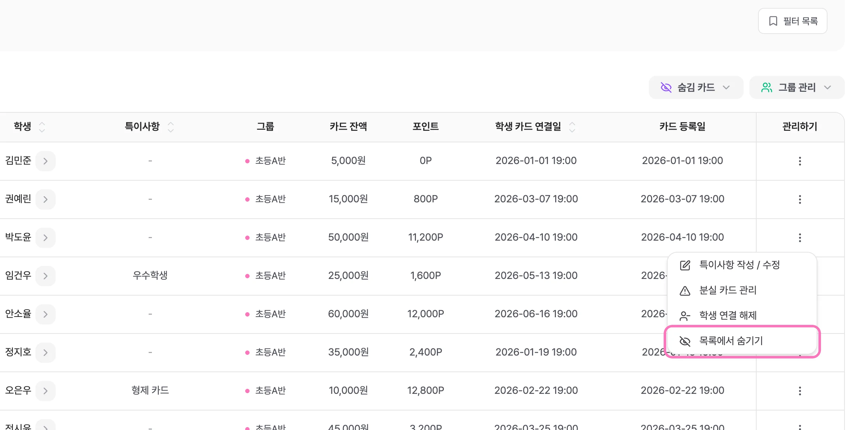Image resolution: width=868 pixels, height=430 pixels.
Task: Choose 분실 카드 관리 menu entry
Action: click(742, 291)
